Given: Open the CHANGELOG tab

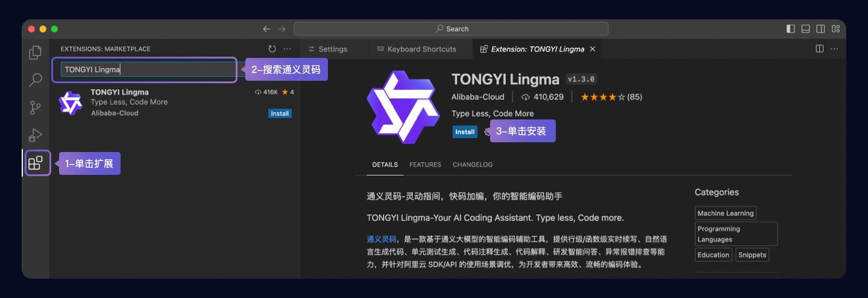Looking at the screenshot, I should tap(473, 165).
